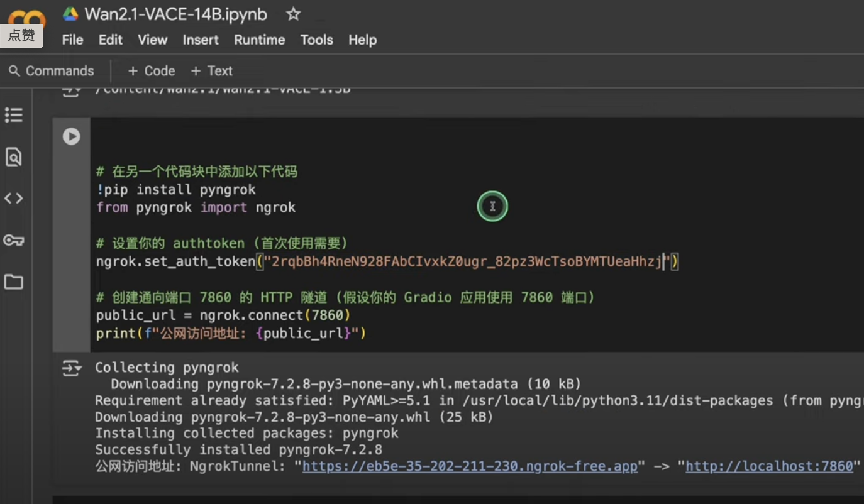Click the line 'public_url = ngrok.connect(7860)'
Viewport: 864px width, 504px height.
click(x=223, y=315)
